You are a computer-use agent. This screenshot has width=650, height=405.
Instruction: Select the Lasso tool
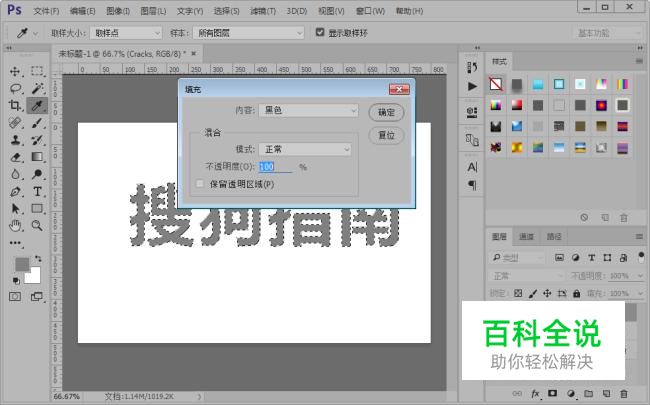[15, 88]
